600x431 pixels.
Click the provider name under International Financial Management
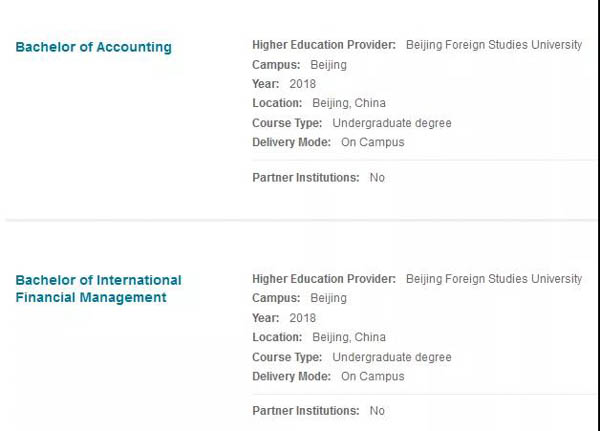[493, 279]
